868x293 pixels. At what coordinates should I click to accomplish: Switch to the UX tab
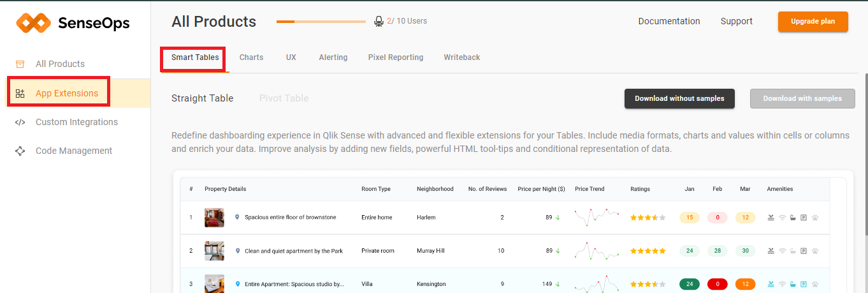coord(291,57)
